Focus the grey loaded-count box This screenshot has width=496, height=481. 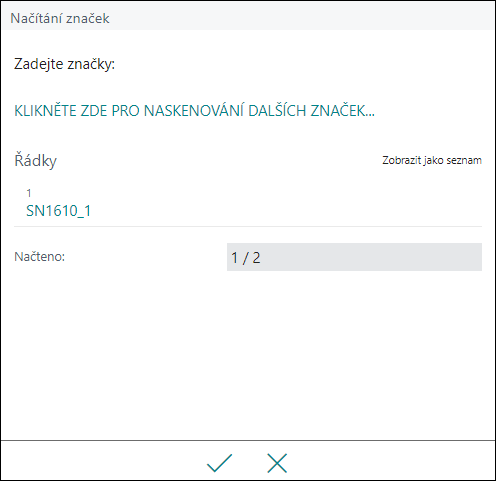coord(354,257)
